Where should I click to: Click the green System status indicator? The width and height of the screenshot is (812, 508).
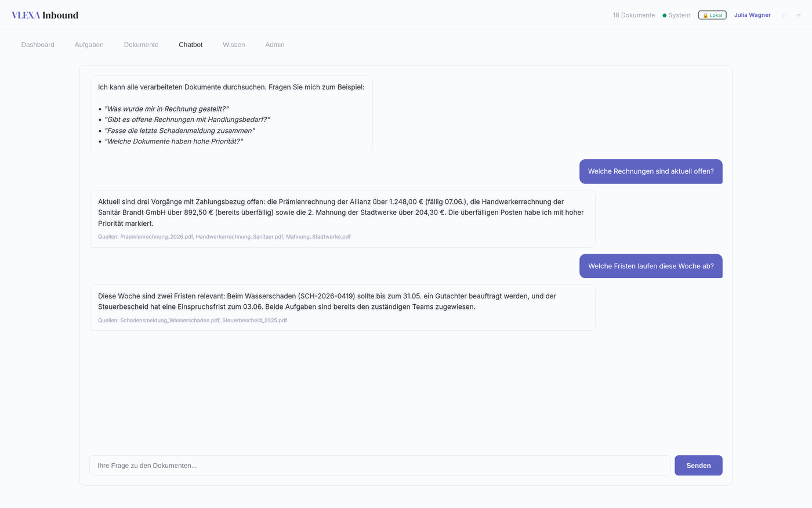[676, 15]
